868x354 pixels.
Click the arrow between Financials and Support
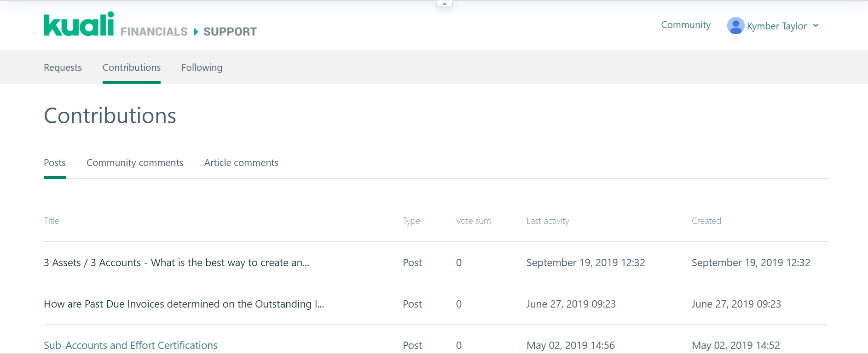tap(196, 32)
